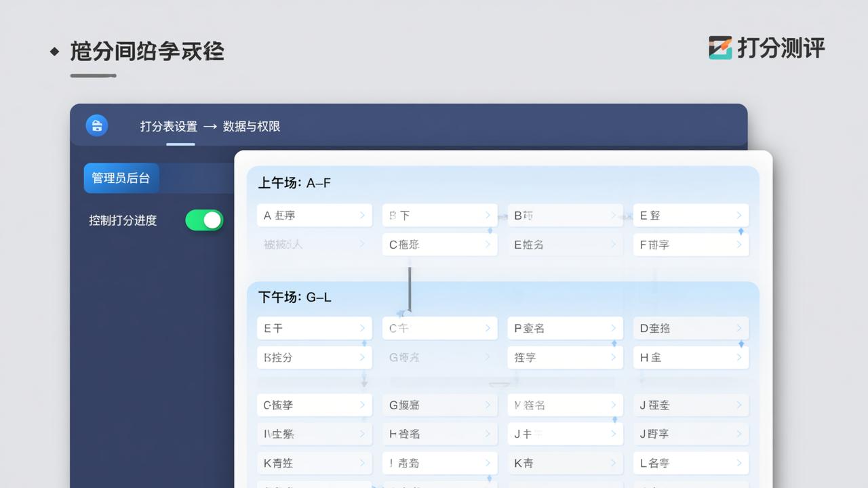868x488 pixels.
Task: Click the "下午场: G–L" section heading
Action: click(294, 297)
